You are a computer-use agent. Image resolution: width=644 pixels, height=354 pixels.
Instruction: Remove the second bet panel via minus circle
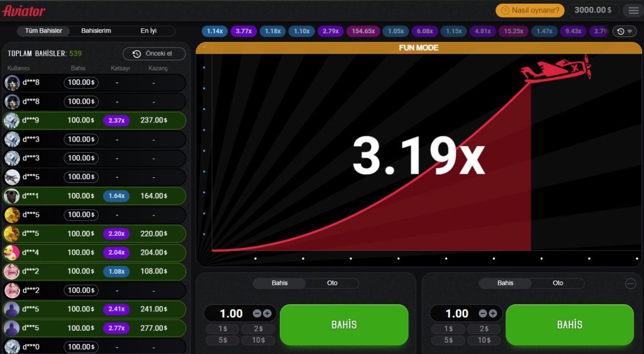click(x=631, y=284)
